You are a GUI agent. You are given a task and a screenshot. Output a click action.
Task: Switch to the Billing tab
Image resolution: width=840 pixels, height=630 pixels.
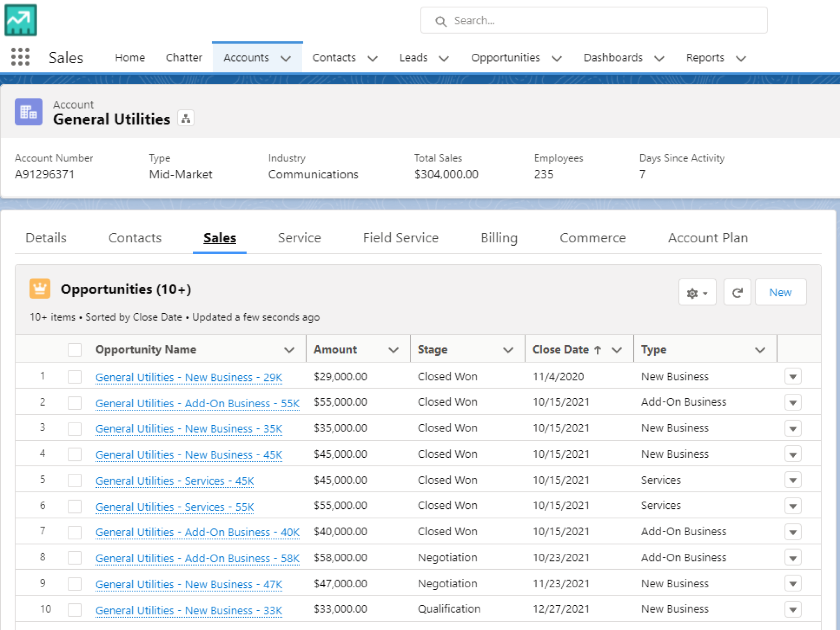[x=499, y=238]
